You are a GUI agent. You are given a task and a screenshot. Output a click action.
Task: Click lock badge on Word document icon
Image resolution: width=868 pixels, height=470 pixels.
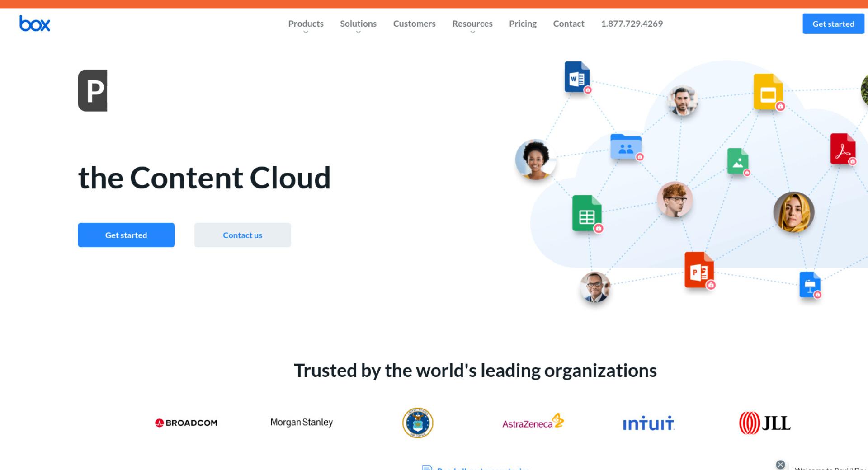588,90
